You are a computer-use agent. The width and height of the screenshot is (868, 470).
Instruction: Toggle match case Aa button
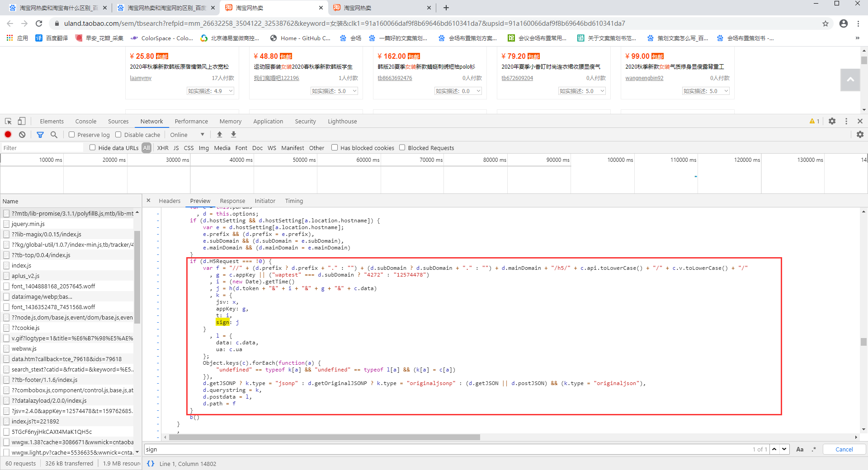pyautogui.click(x=800, y=449)
